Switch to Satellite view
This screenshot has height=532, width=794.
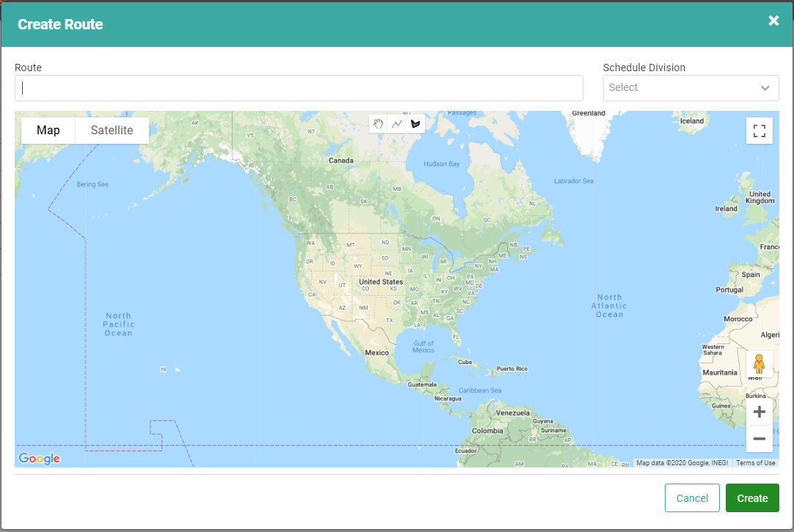[x=112, y=131]
